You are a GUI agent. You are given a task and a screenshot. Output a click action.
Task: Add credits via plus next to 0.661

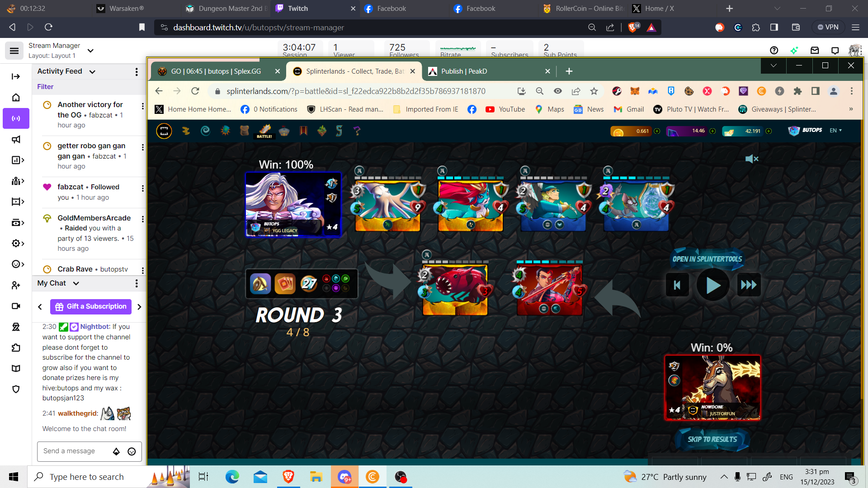tap(657, 131)
